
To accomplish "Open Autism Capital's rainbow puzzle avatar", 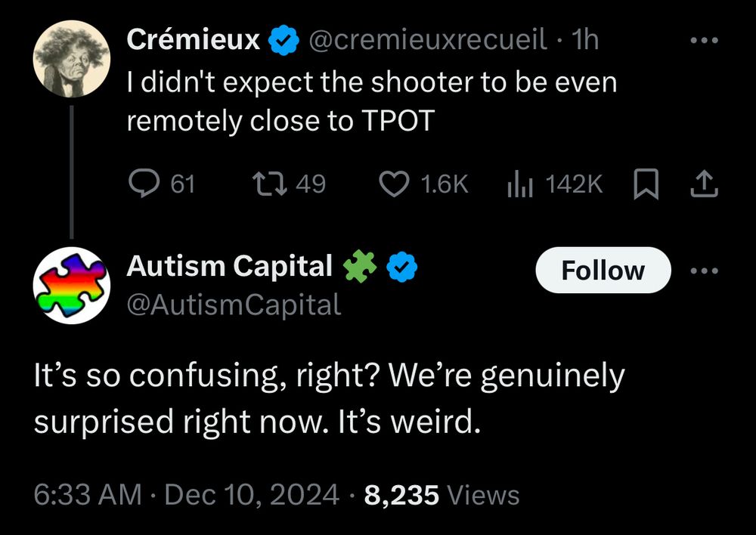I will 73,286.
